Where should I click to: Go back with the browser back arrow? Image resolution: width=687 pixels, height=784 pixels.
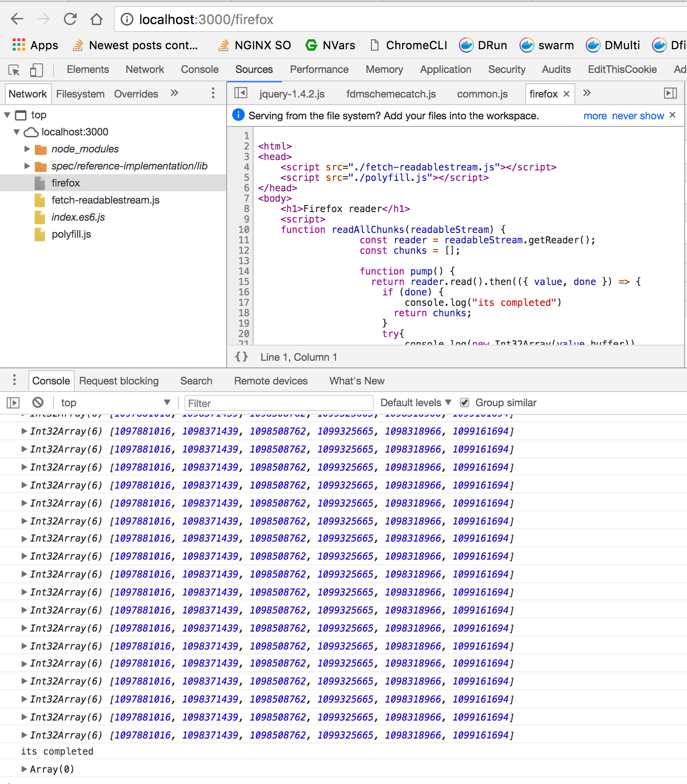click(x=17, y=19)
